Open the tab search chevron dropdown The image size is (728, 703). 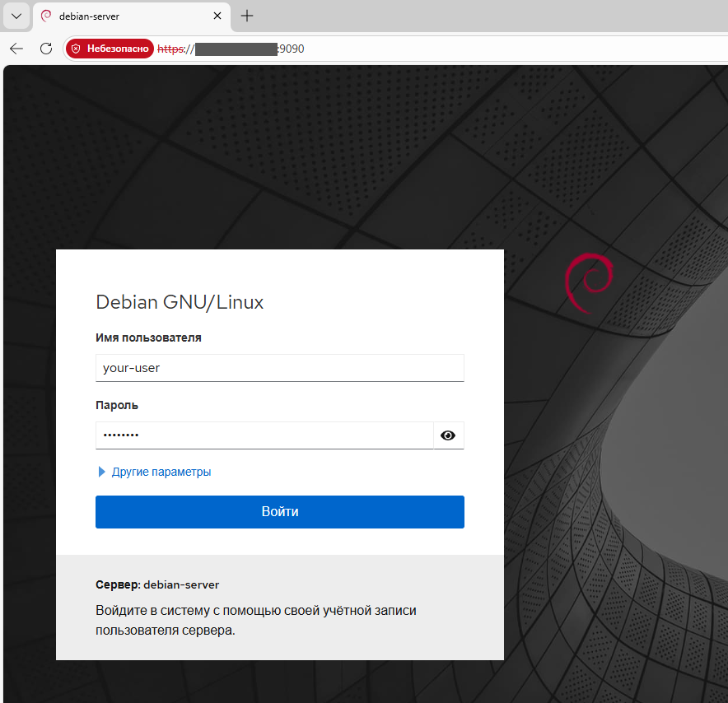click(16, 16)
